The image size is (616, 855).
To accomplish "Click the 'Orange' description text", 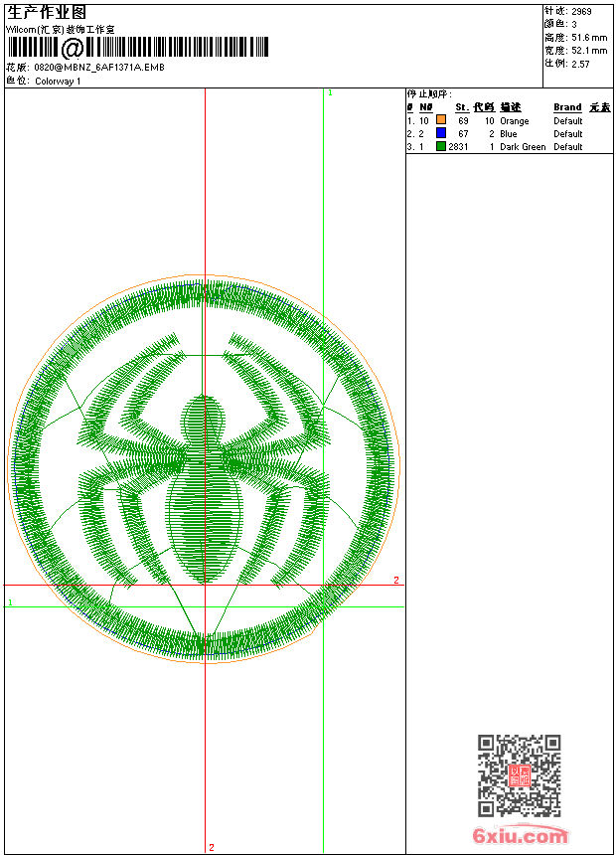I will pyautogui.click(x=514, y=121).
